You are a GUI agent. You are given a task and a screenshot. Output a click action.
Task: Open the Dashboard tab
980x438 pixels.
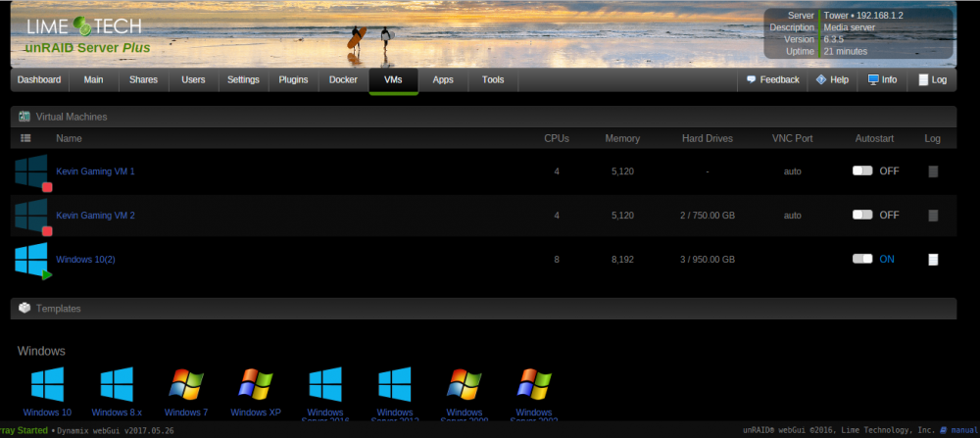coord(39,80)
